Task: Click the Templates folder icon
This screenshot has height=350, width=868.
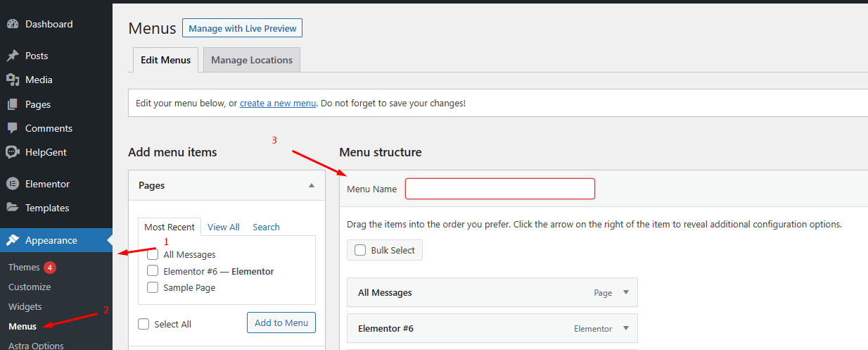Action: [x=13, y=208]
